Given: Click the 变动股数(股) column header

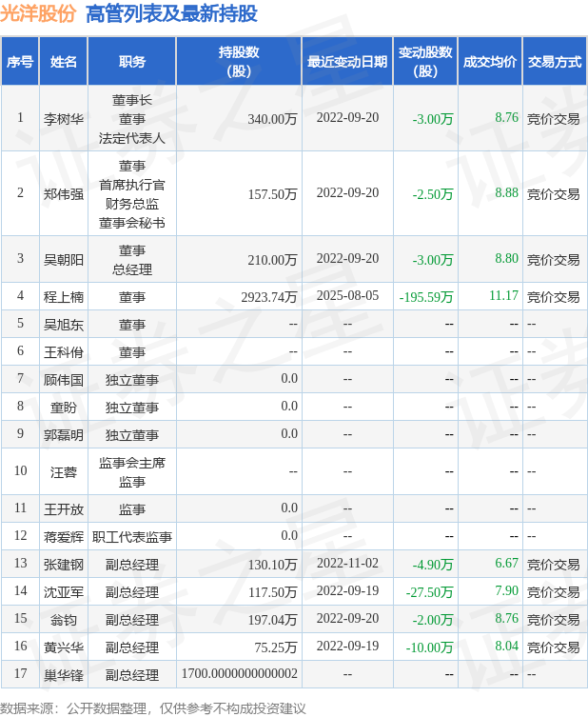Looking at the screenshot, I should [x=425, y=62].
